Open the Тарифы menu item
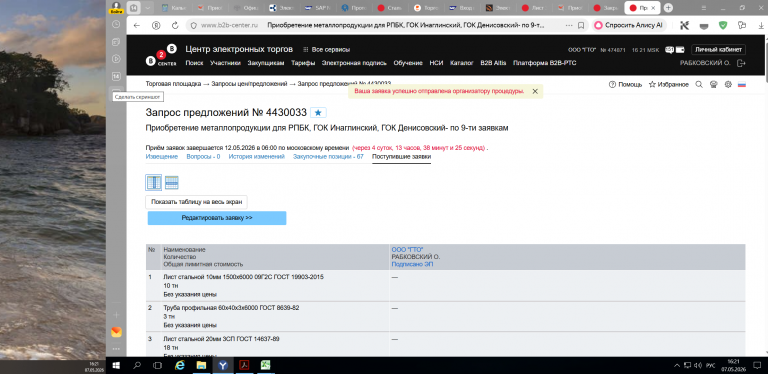Viewport: 768px width, 374px height. coord(303,63)
